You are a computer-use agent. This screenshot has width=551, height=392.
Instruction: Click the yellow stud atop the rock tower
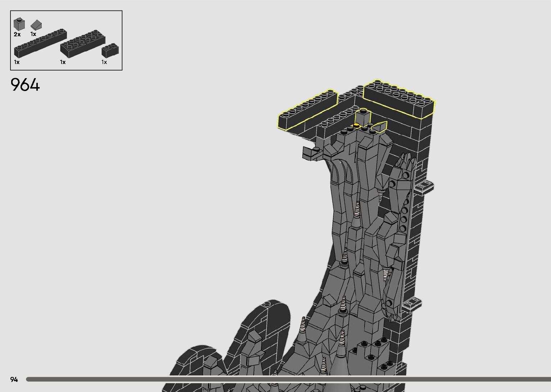(x=356, y=126)
